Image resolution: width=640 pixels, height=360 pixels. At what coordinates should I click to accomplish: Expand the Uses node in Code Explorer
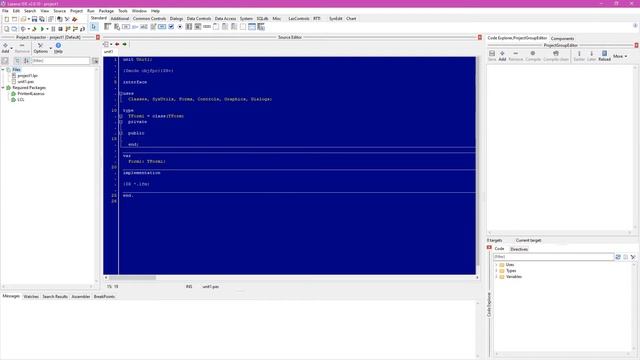tap(496, 265)
